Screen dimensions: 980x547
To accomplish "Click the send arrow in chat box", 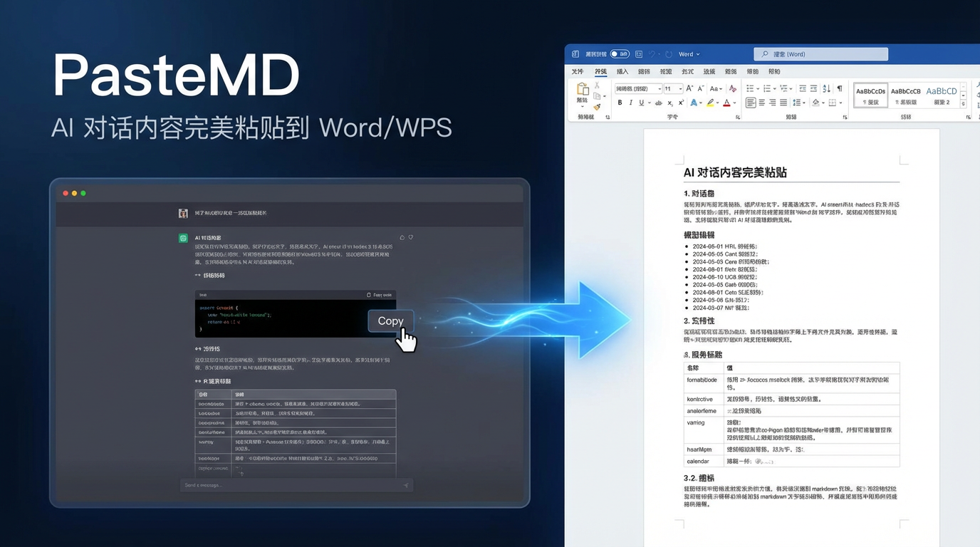I will pos(406,486).
